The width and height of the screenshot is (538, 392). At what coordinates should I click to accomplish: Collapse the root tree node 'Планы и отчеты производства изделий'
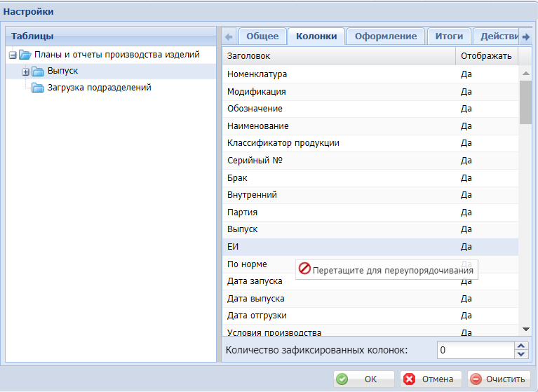[x=13, y=55]
